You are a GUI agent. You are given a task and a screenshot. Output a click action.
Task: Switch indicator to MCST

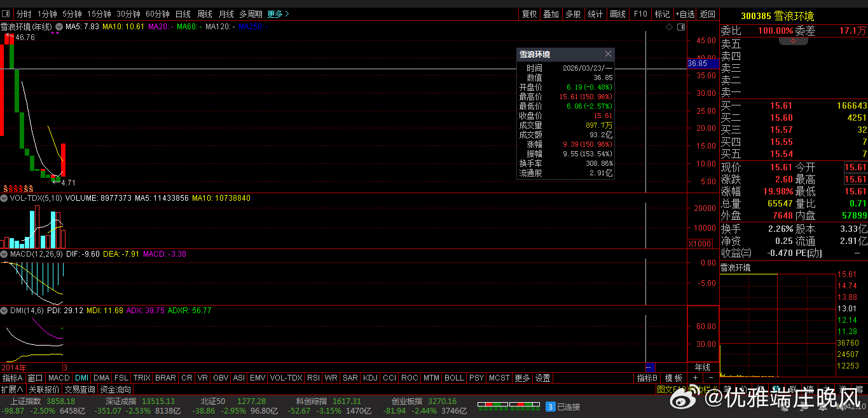click(x=499, y=378)
